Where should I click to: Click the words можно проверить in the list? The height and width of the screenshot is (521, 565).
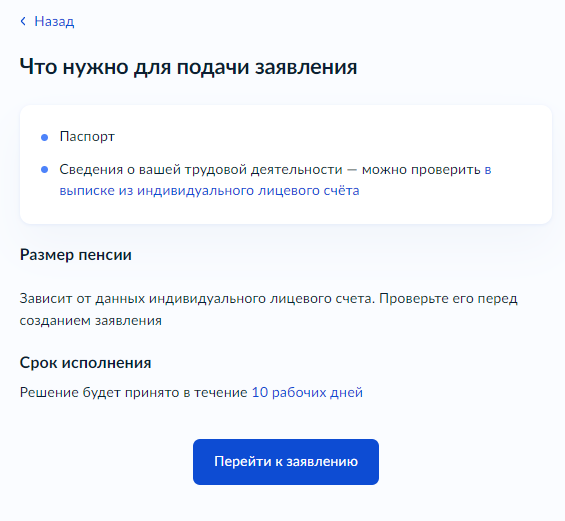coord(421,169)
